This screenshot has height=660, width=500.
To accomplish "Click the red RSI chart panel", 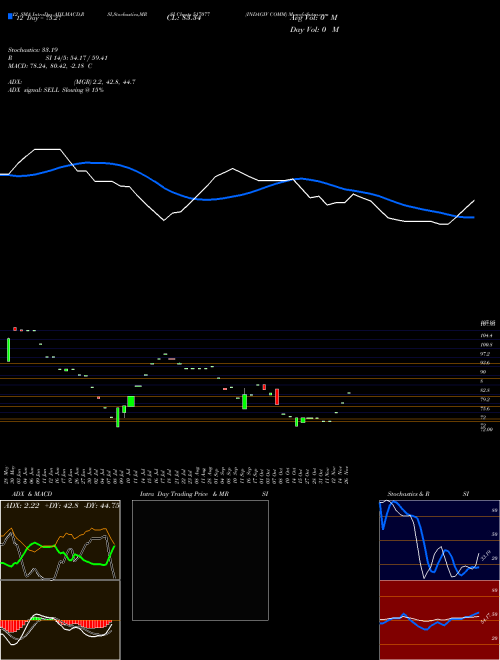I will click(439, 620).
